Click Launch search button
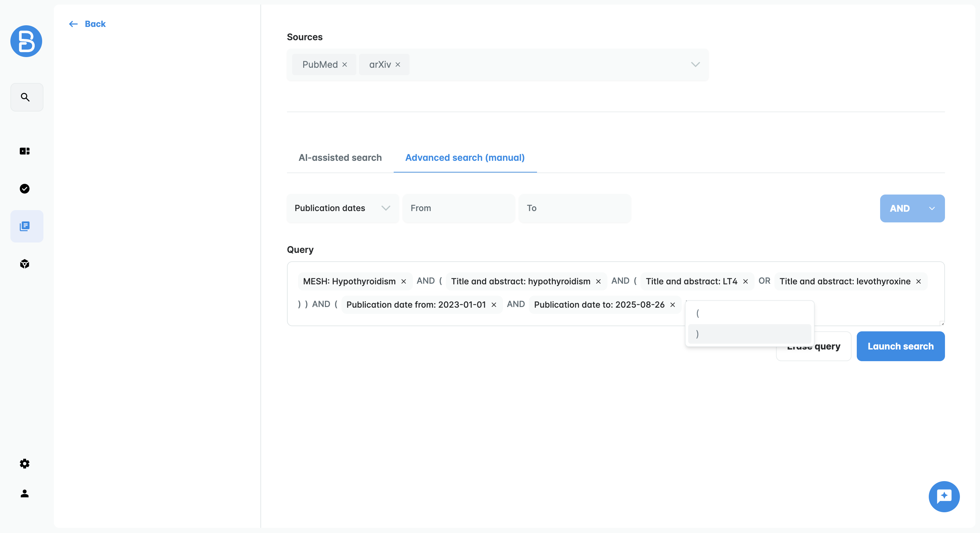 tap(900, 346)
